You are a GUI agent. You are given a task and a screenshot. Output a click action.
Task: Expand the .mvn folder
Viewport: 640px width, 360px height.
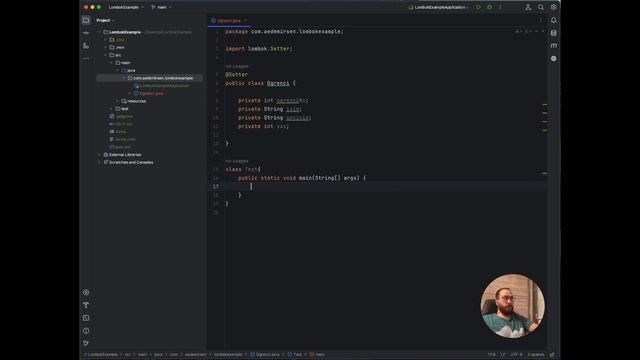(x=105, y=47)
